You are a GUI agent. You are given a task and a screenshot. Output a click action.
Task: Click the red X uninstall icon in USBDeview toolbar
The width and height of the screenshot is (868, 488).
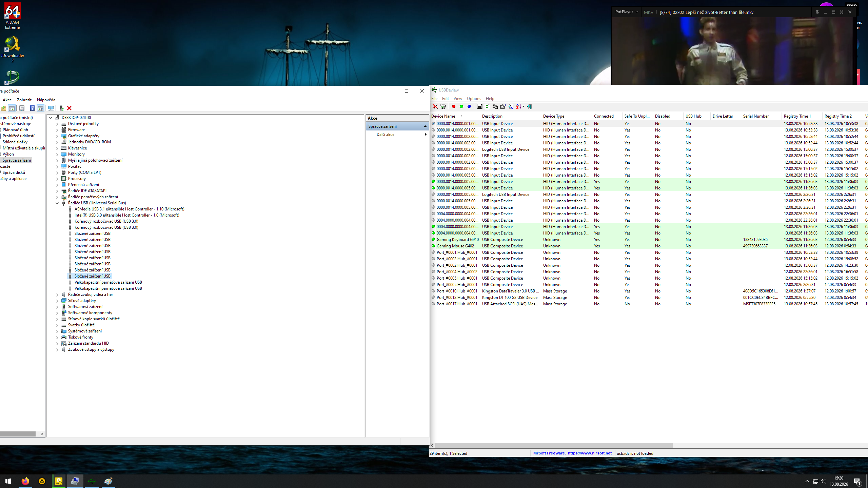[435, 106]
